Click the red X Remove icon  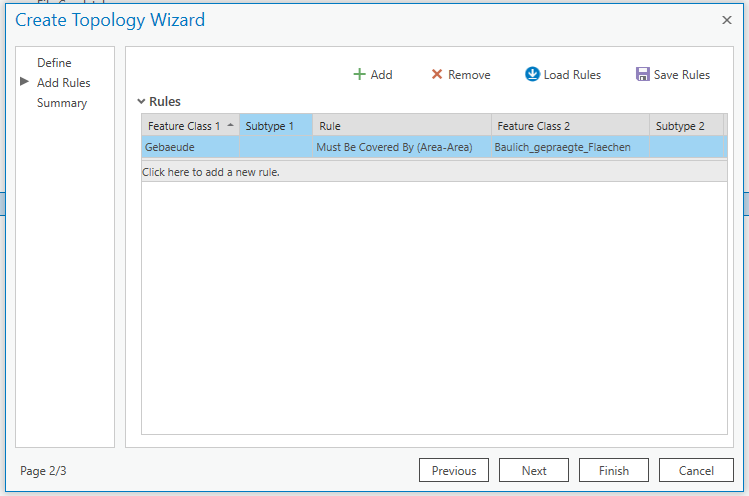click(x=437, y=74)
